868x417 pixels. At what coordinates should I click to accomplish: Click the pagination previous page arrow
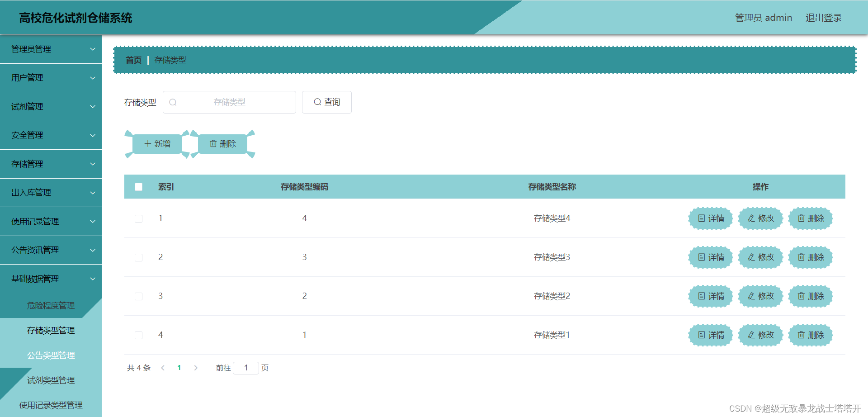pyautogui.click(x=163, y=368)
